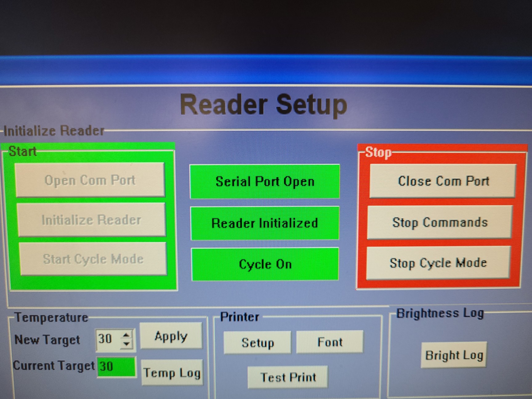Select the Reader Initialized status indicator

[265, 223]
